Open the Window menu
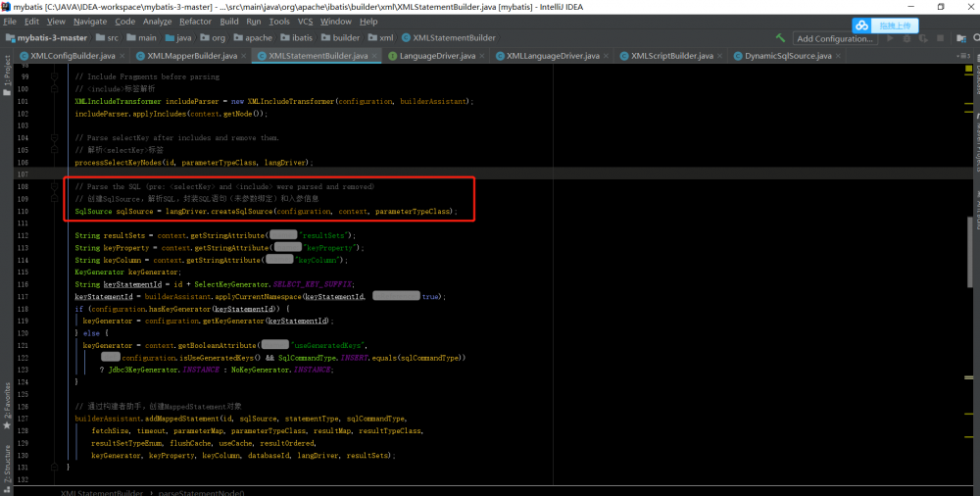Image resolution: width=980 pixels, height=496 pixels. [335, 22]
